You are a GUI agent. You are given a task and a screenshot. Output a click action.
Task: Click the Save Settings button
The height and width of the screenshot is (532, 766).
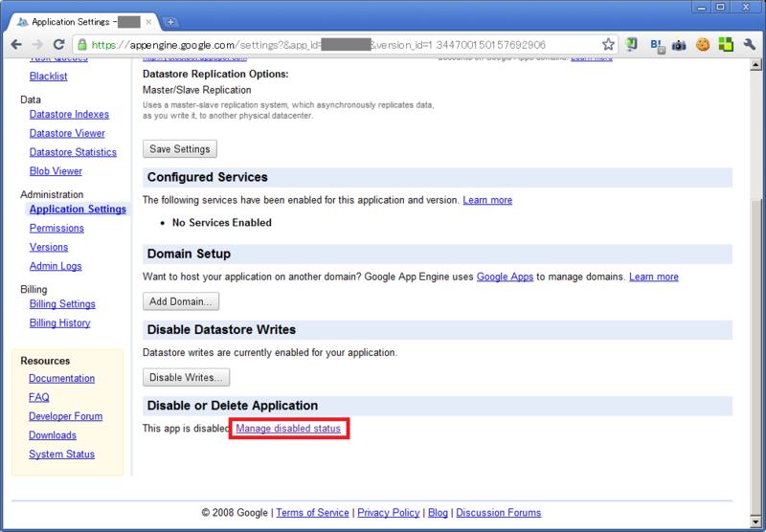click(x=180, y=149)
